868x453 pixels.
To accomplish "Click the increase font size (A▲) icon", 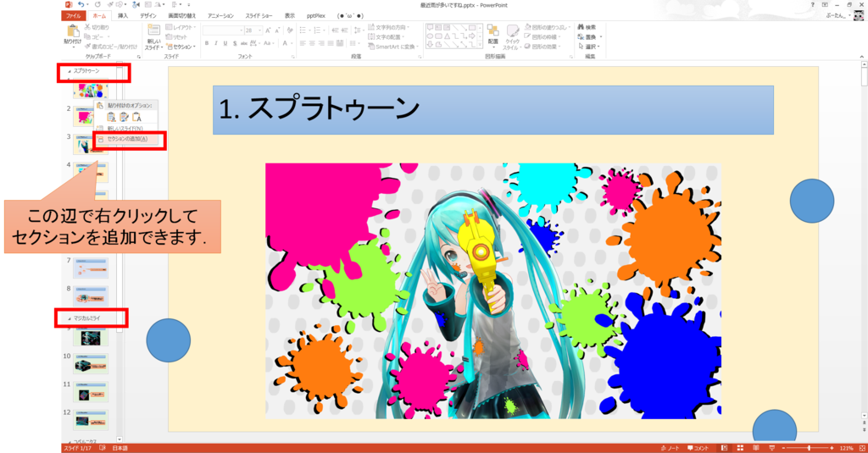I will coord(268,30).
